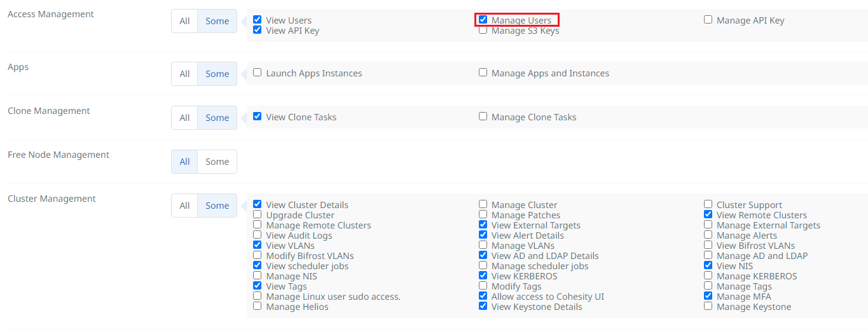Check the Manage Remote Clusters checkbox

pos(257,225)
